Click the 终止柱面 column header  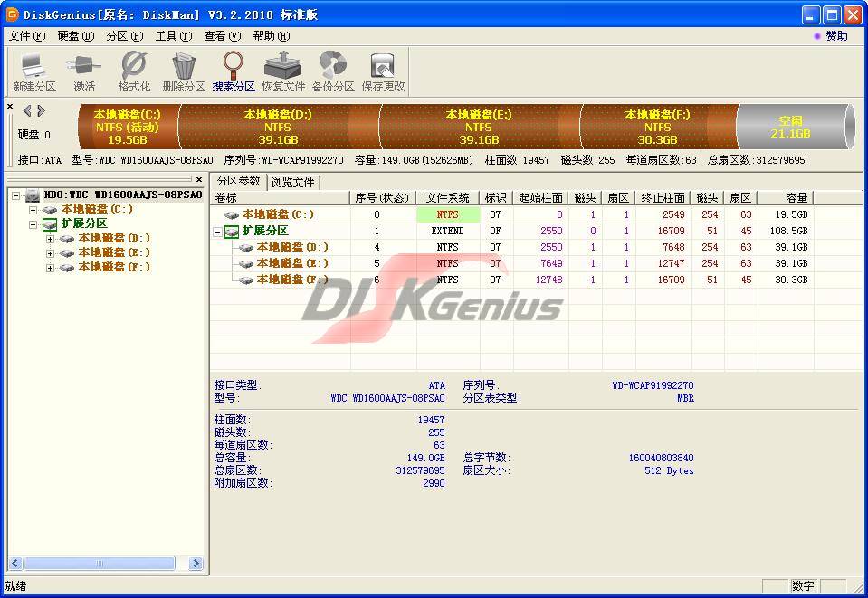click(x=663, y=197)
